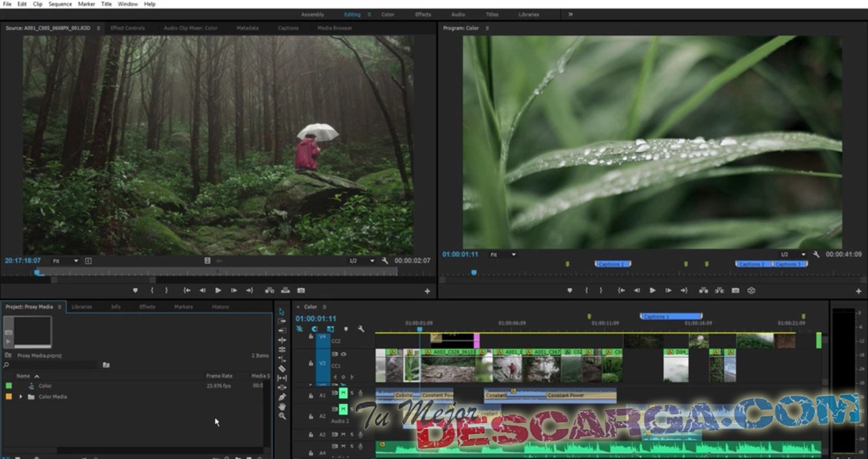Mute audio track A3
The image size is (868, 459).
point(343,435)
